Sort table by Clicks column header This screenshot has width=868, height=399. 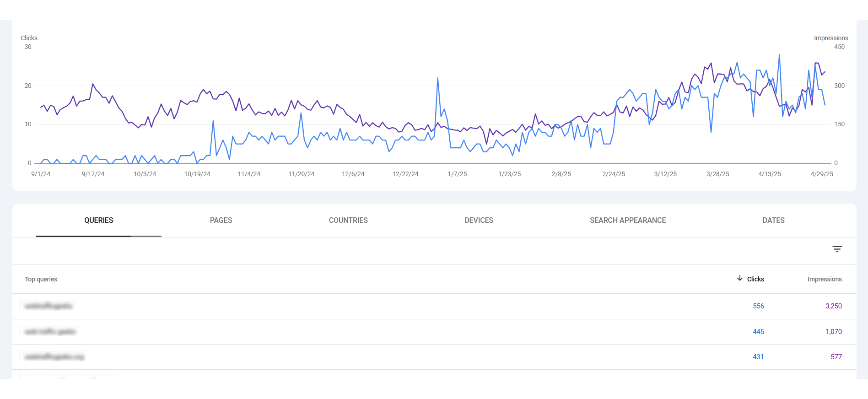tap(755, 279)
